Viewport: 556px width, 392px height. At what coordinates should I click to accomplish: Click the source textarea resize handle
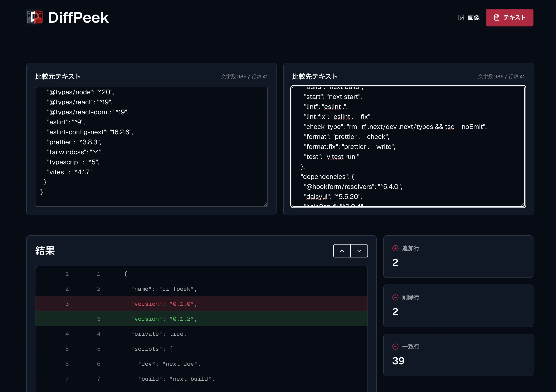pyautogui.click(x=266, y=204)
